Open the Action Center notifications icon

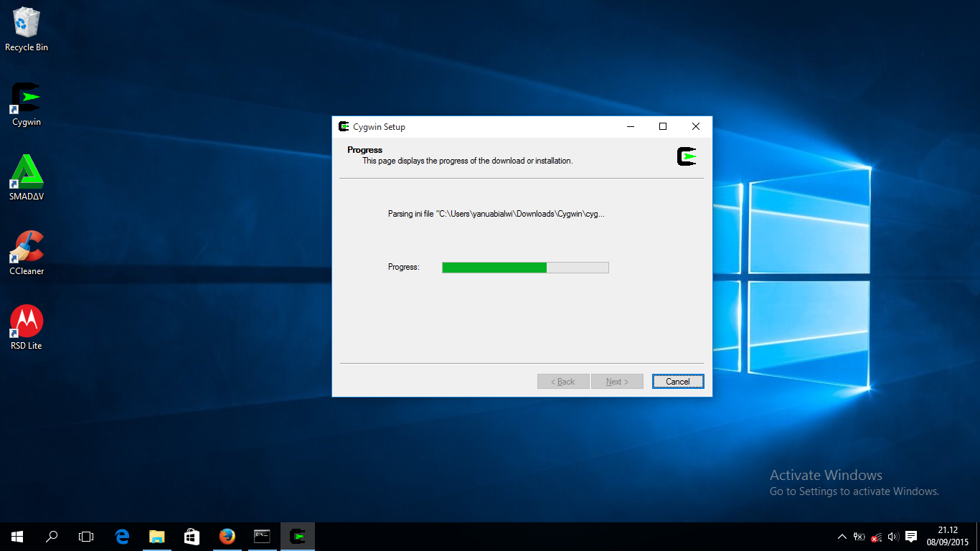click(x=911, y=537)
